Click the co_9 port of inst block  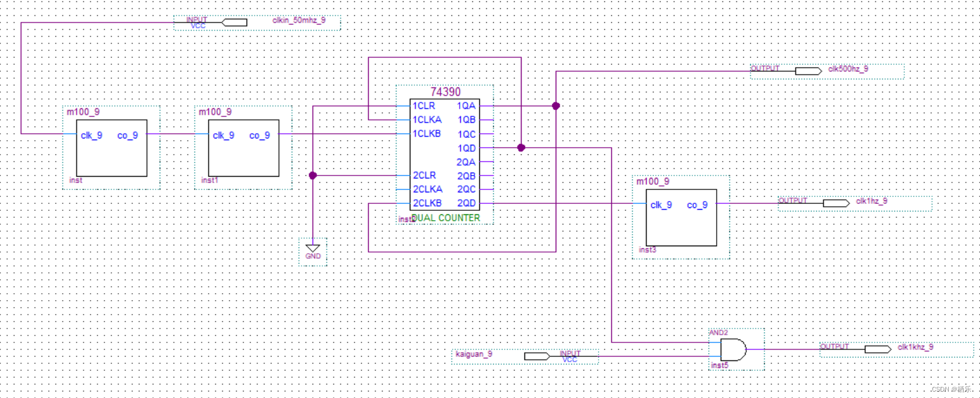point(127,136)
